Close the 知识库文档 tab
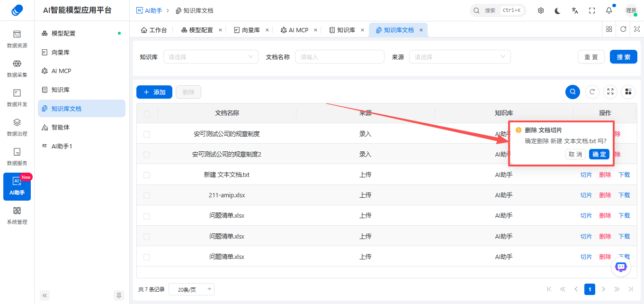The width and height of the screenshot is (644, 304). click(x=421, y=30)
